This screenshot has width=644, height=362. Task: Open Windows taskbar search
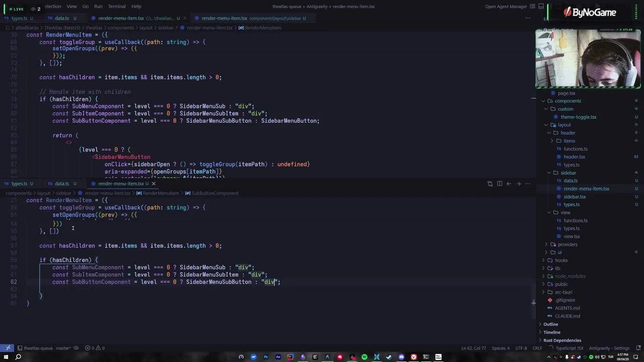(18, 357)
